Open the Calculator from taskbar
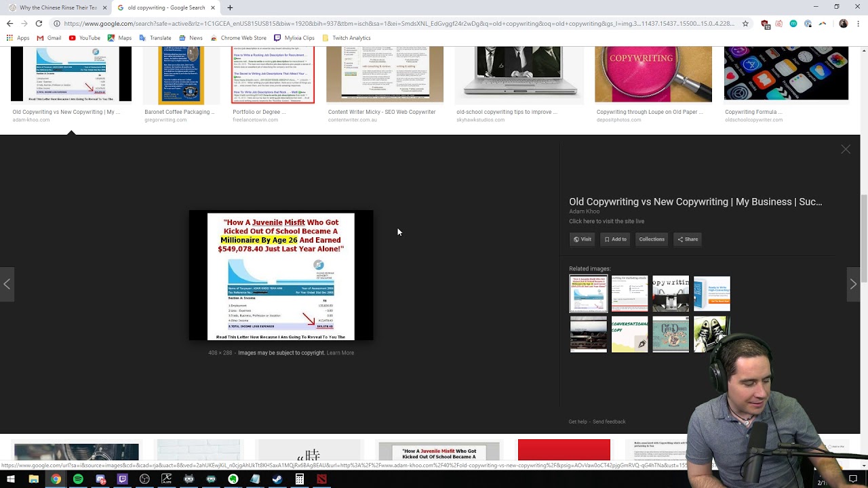This screenshot has width=868, height=488. coord(299,479)
